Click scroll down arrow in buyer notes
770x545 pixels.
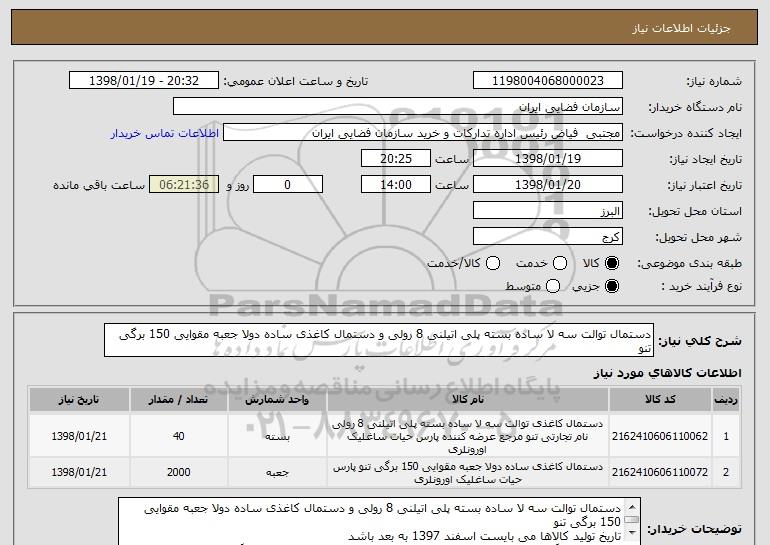pos(632,533)
